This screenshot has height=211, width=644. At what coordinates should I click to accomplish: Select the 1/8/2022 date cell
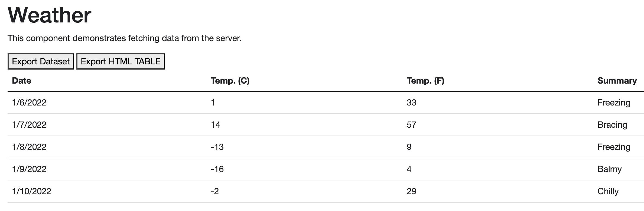[x=29, y=147]
